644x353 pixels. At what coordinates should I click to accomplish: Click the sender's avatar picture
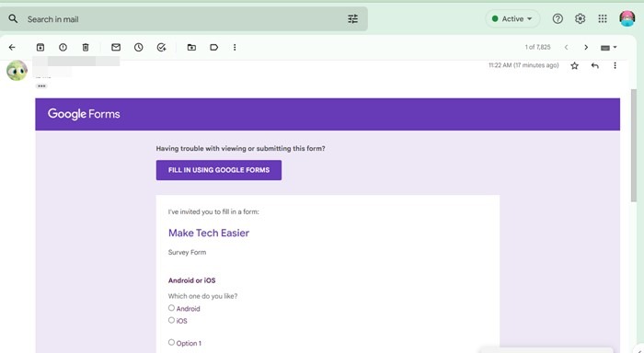pyautogui.click(x=17, y=70)
